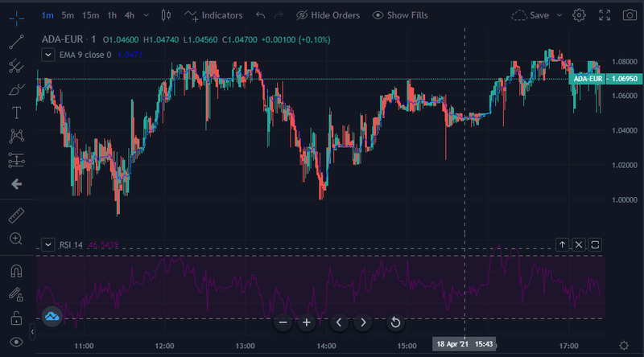Open the candlestick chart style selector
The width and height of the screenshot is (644, 357).
click(x=166, y=15)
